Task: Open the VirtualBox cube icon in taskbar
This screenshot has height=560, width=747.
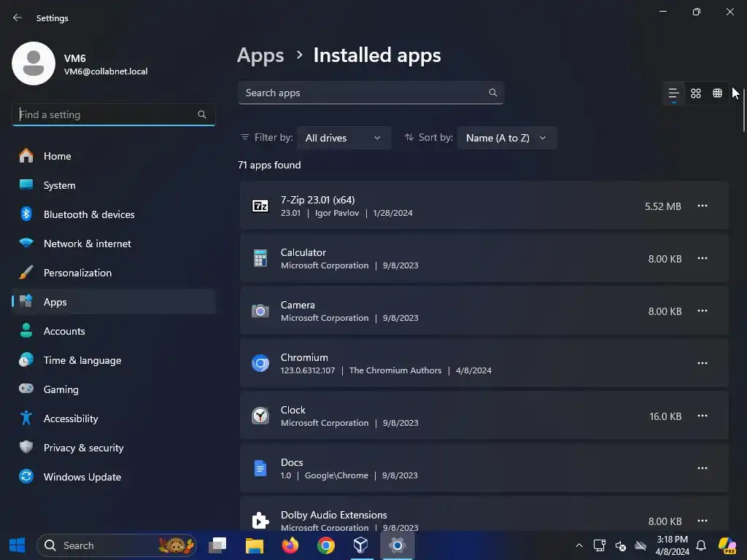Action: (x=360, y=545)
